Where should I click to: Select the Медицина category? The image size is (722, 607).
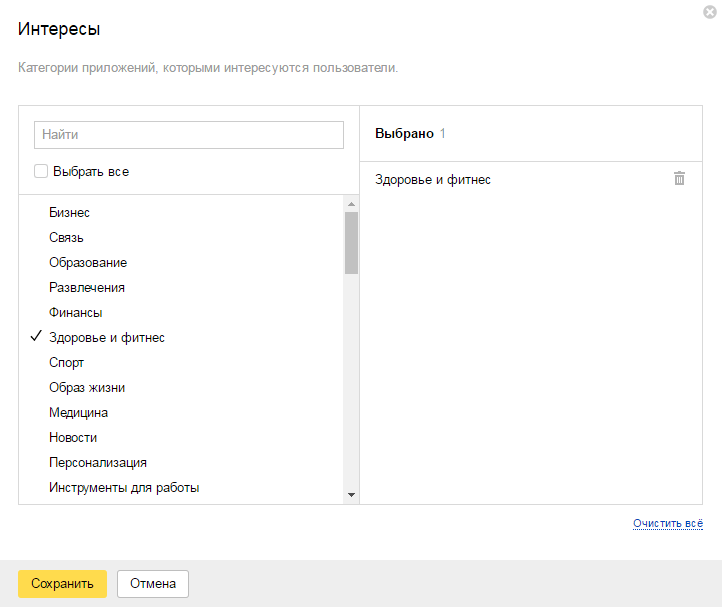coord(79,413)
